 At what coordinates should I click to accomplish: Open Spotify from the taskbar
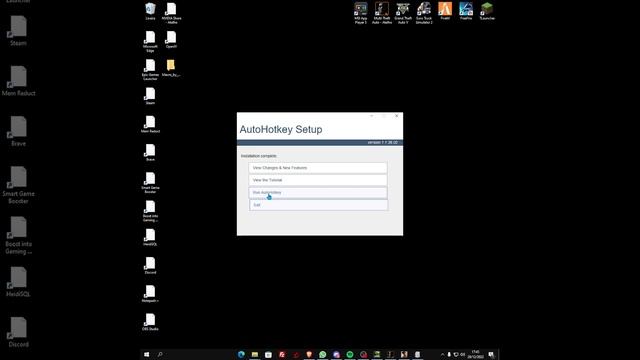coord(350,354)
